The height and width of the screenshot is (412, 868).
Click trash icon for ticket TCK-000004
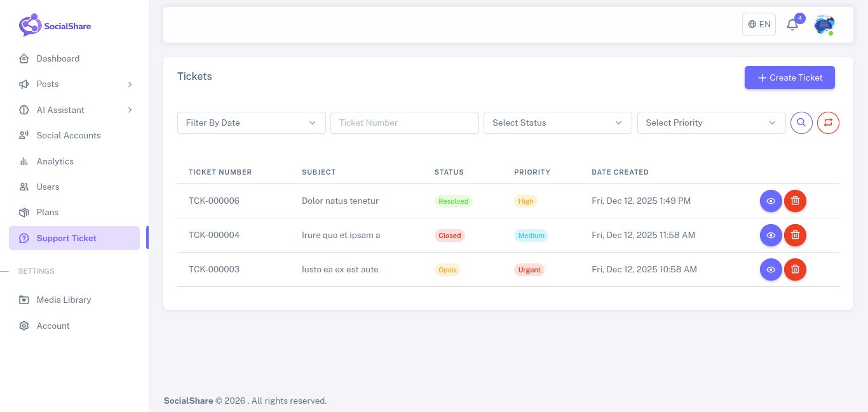795,236
